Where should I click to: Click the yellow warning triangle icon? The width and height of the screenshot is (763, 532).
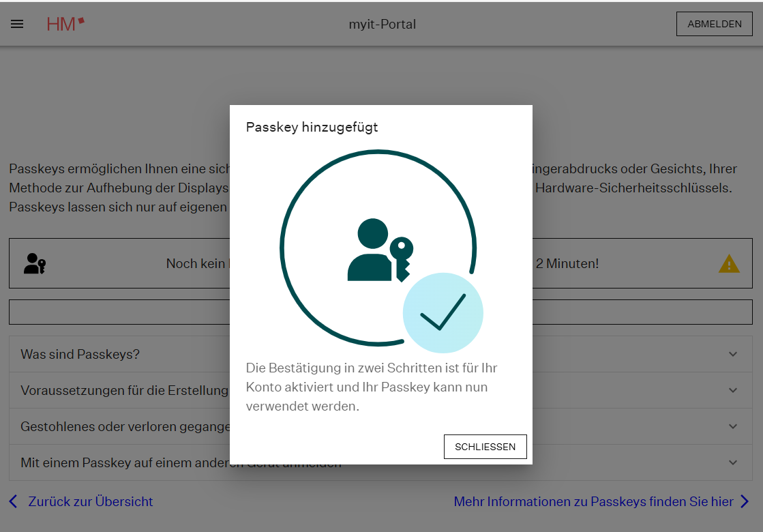point(728,263)
